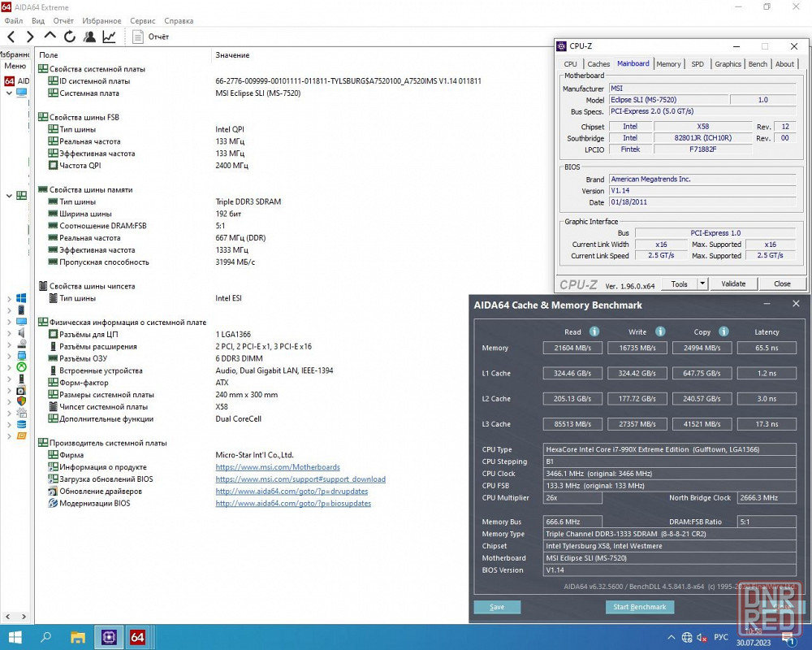Refresh the AIDA64 page
Viewport: 812px width, 650px height.
[x=69, y=37]
